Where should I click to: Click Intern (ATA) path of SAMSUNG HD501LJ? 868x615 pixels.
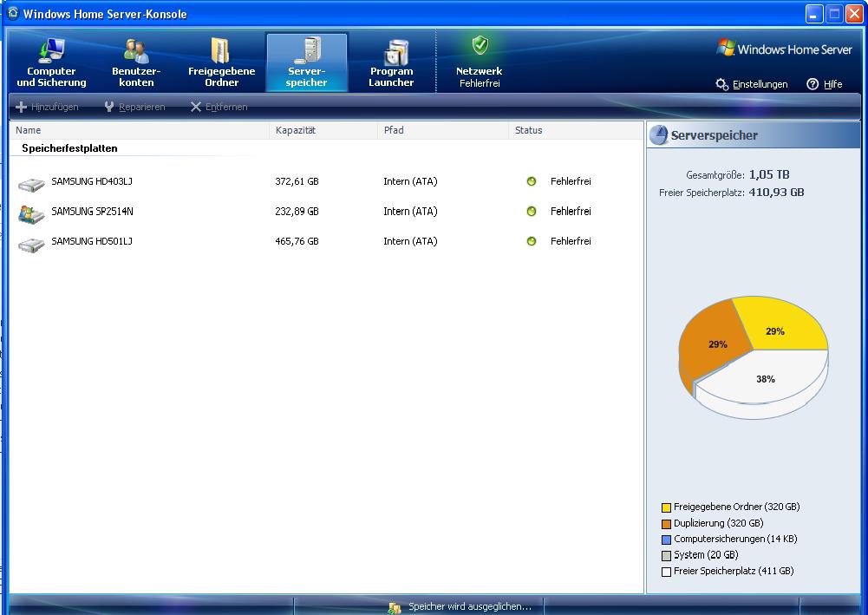(x=410, y=241)
